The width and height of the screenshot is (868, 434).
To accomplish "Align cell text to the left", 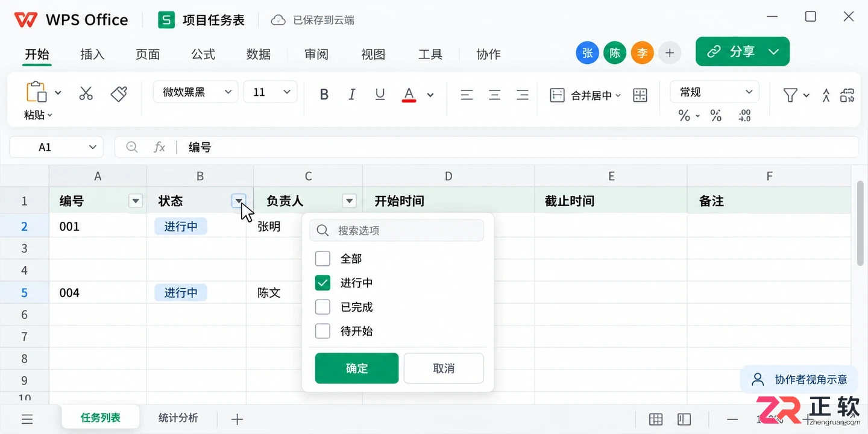I will coord(467,95).
